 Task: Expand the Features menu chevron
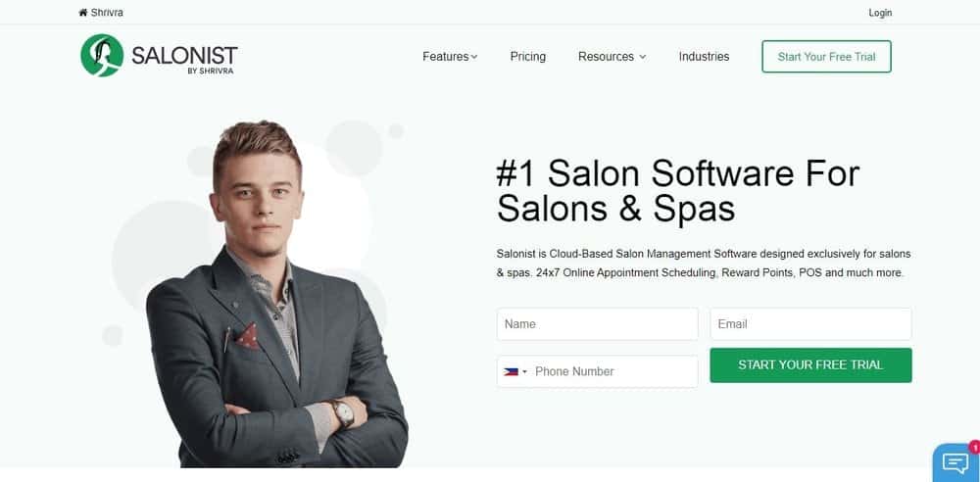click(x=474, y=57)
